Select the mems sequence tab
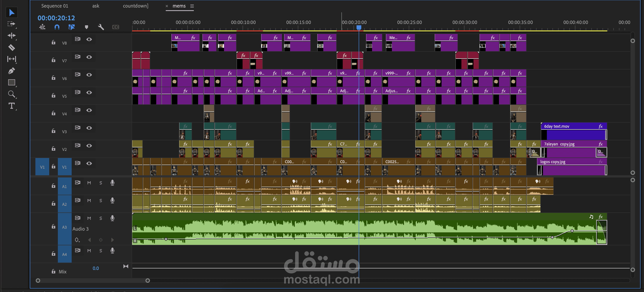 pyautogui.click(x=179, y=6)
